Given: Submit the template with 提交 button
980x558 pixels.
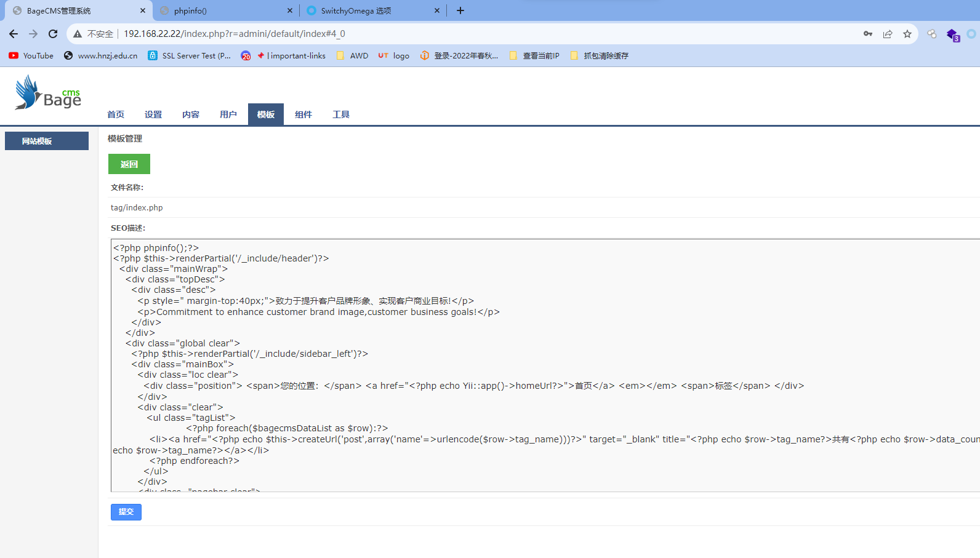Looking at the screenshot, I should (x=126, y=512).
